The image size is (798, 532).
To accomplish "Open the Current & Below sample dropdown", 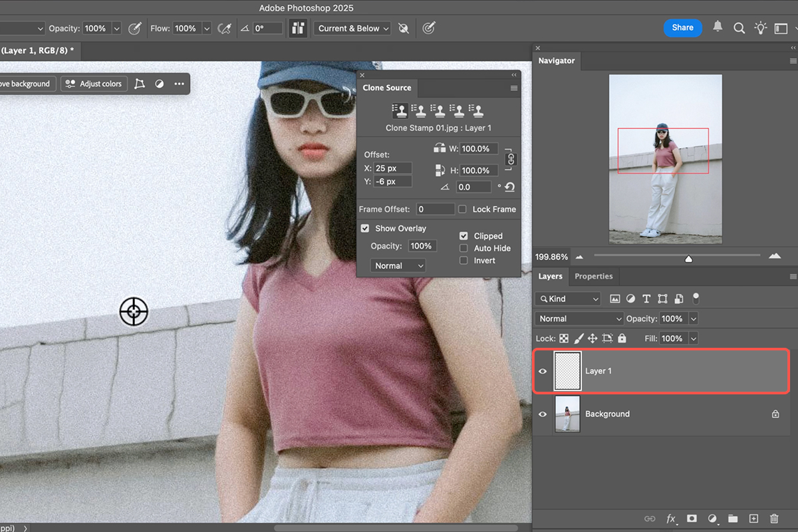I will (x=353, y=29).
